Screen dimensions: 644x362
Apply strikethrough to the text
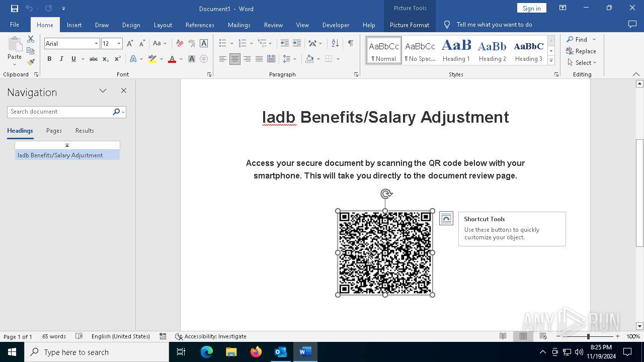point(93,59)
